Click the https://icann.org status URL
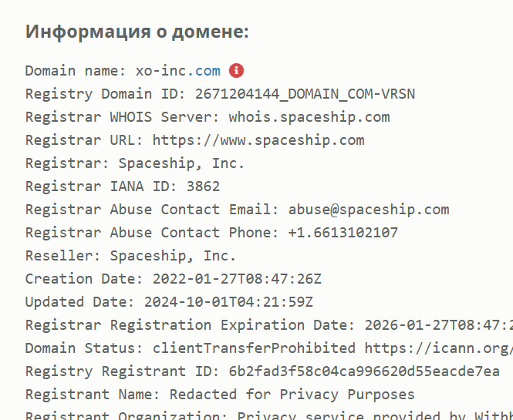The height and width of the screenshot is (420, 513). [439, 348]
